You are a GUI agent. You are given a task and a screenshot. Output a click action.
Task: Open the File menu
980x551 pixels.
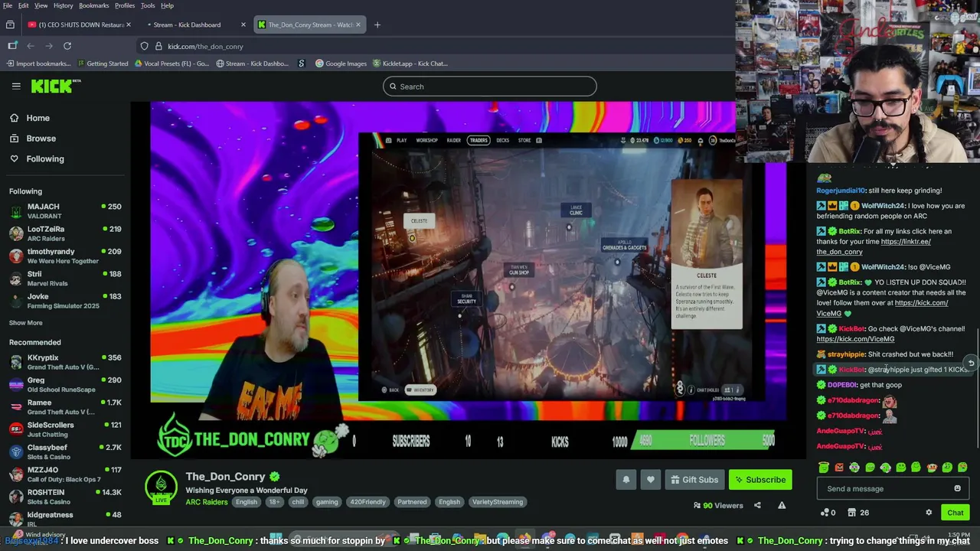[8, 5]
